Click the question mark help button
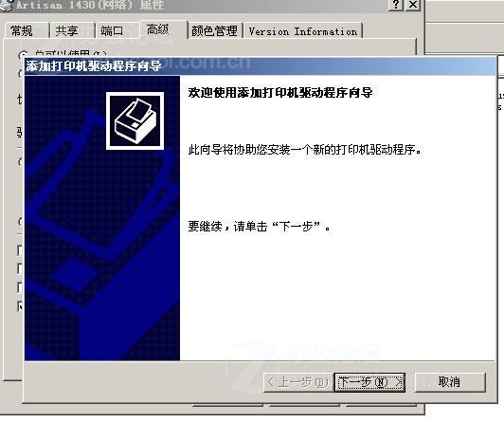The image size is (504, 423). coord(396,5)
